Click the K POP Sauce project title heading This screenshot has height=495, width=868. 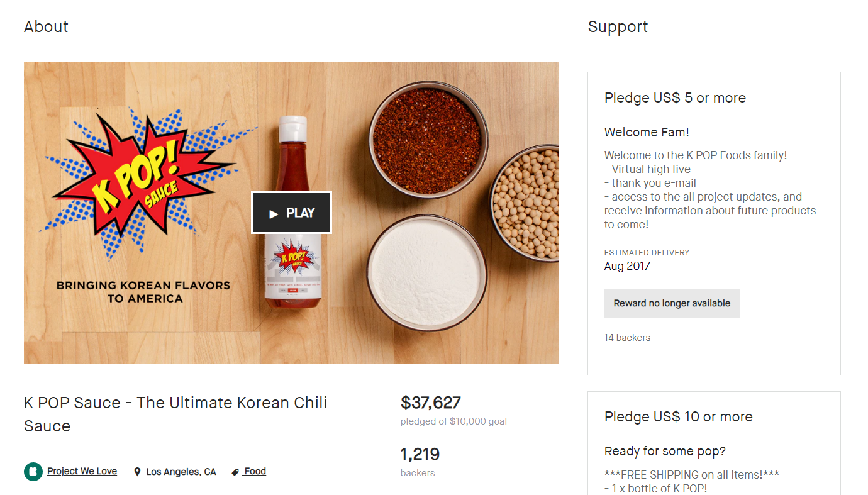click(x=175, y=414)
